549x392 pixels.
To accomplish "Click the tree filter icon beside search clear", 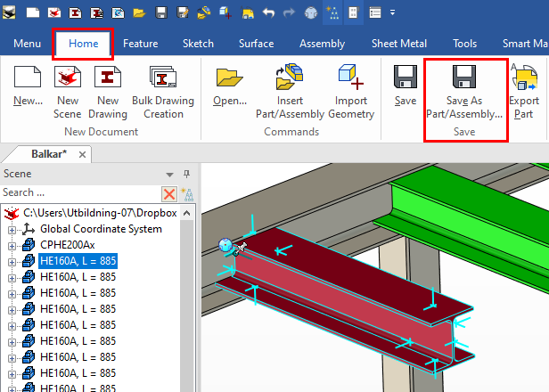I will tap(187, 194).
